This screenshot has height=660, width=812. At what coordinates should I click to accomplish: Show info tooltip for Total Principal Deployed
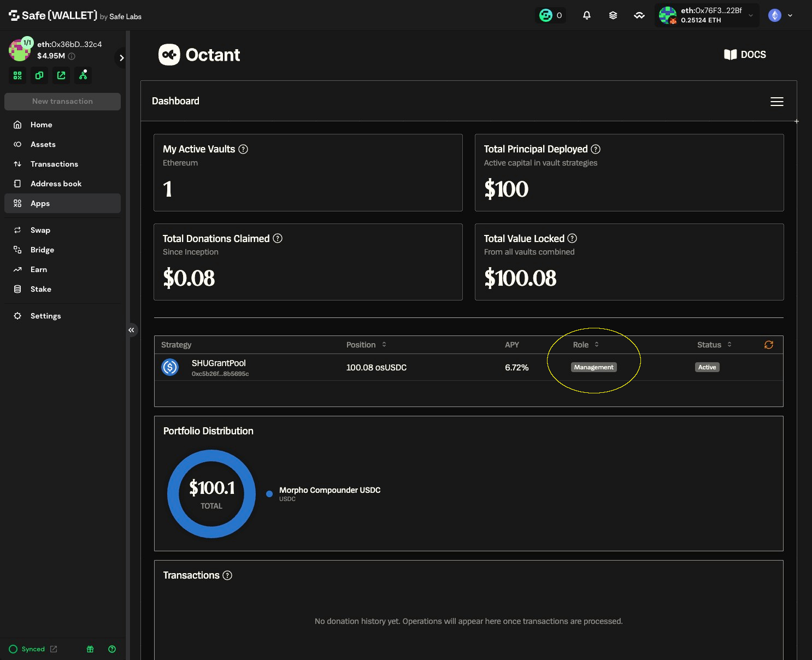coord(596,149)
